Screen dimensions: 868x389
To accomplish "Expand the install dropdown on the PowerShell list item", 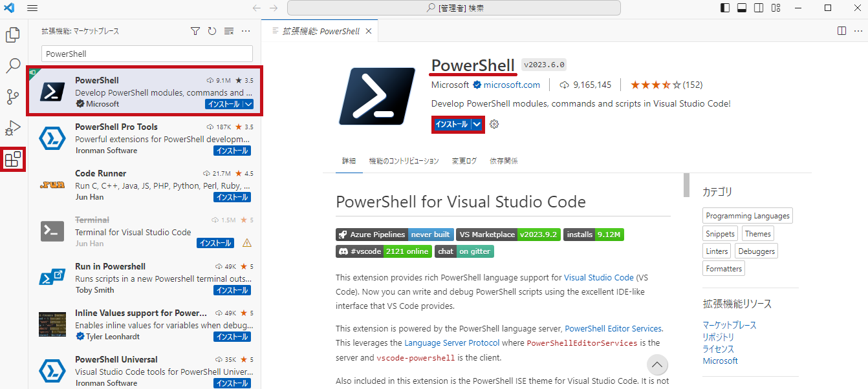I will (248, 104).
